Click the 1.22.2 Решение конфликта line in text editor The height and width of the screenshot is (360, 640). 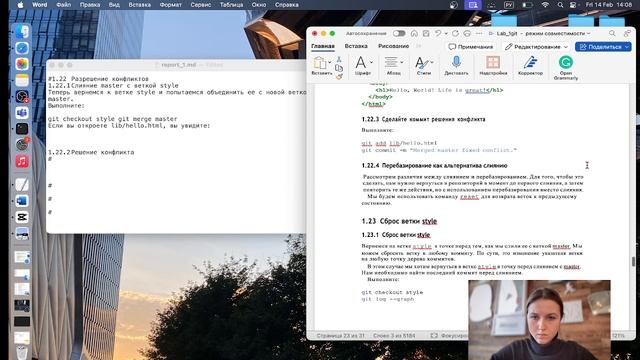coord(91,152)
